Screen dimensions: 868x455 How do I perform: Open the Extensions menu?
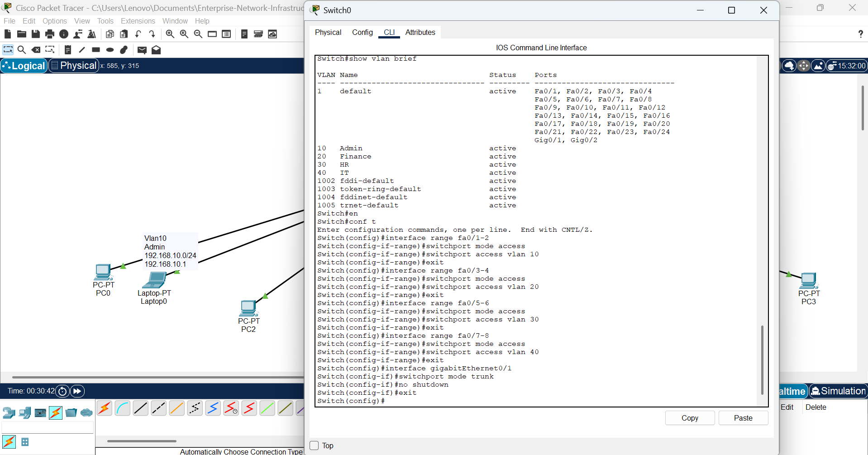(x=138, y=21)
